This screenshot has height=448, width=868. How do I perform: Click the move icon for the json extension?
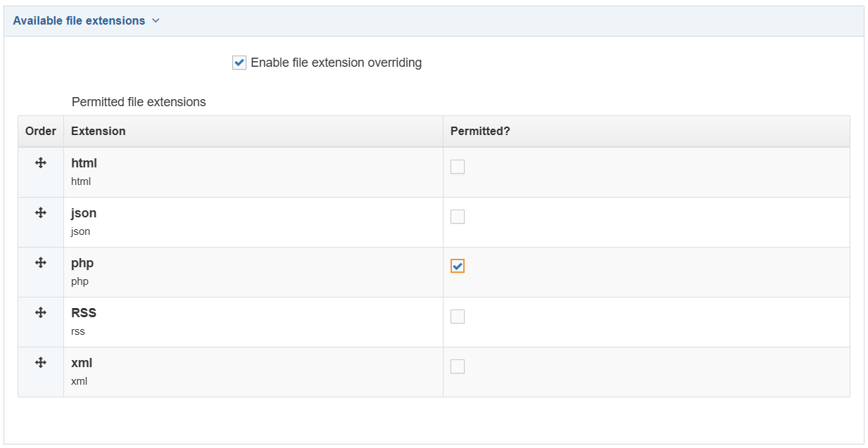click(x=40, y=213)
